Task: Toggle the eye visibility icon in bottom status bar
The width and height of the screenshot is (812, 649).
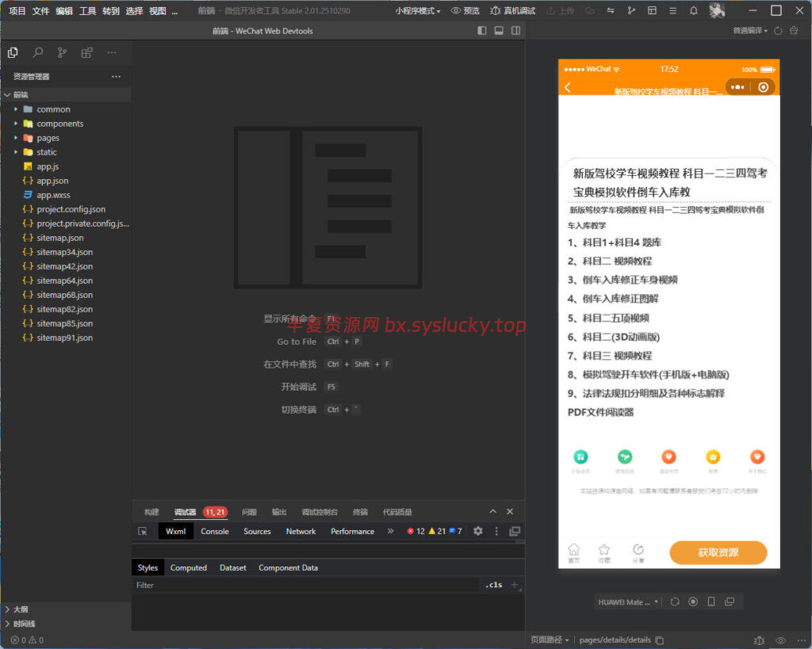Action: 781,640
